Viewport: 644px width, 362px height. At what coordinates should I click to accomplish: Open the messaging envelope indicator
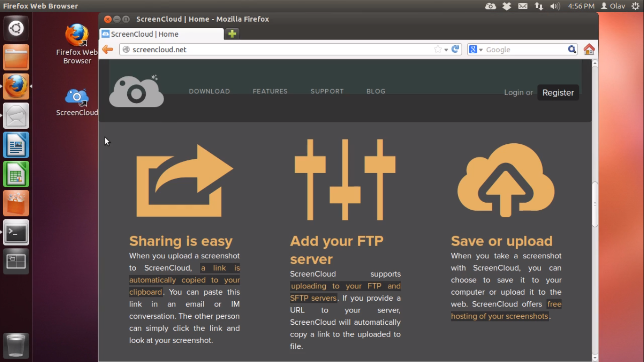point(523,6)
